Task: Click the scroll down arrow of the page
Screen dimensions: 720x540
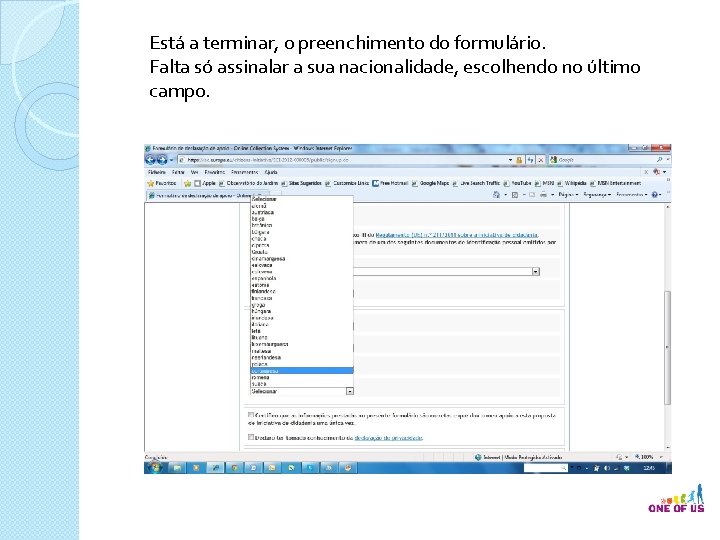Action: tap(668, 447)
